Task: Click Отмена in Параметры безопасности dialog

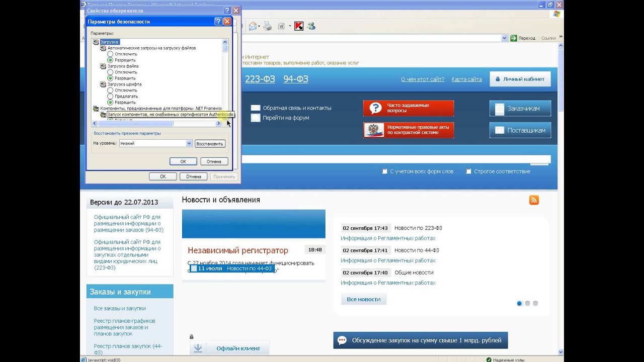Action: (214, 161)
